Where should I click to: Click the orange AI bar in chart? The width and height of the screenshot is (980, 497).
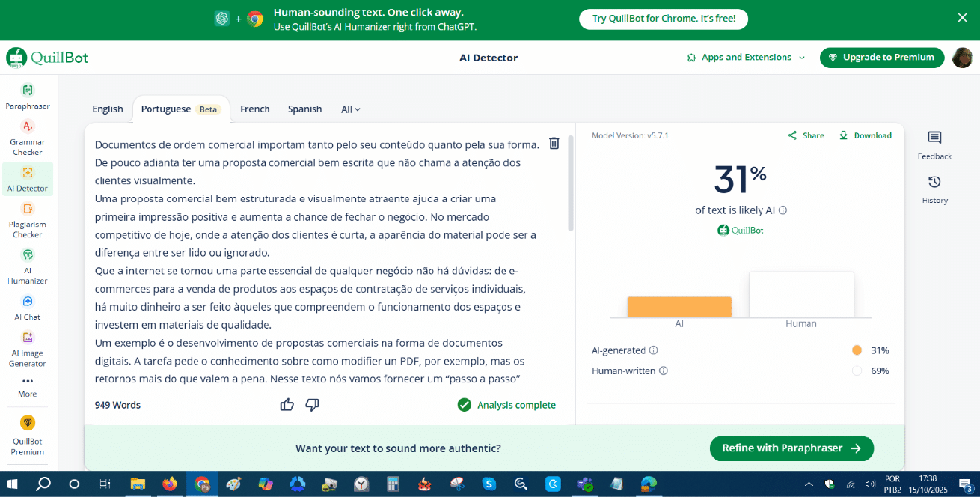click(679, 307)
